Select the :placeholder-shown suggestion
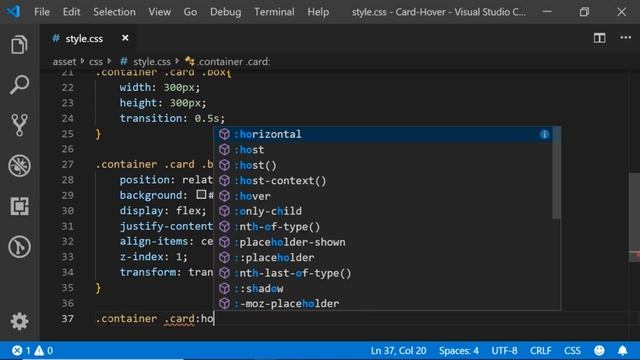 (x=384, y=242)
